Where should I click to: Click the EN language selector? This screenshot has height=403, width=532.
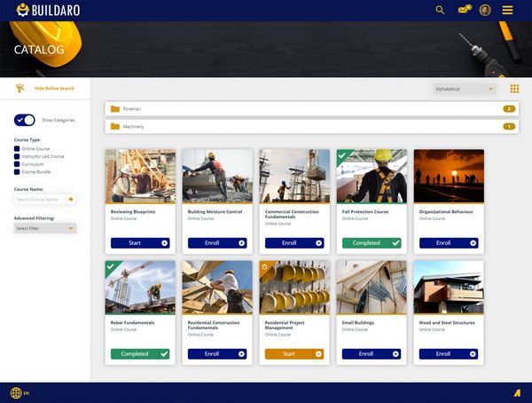click(x=26, y=393)
